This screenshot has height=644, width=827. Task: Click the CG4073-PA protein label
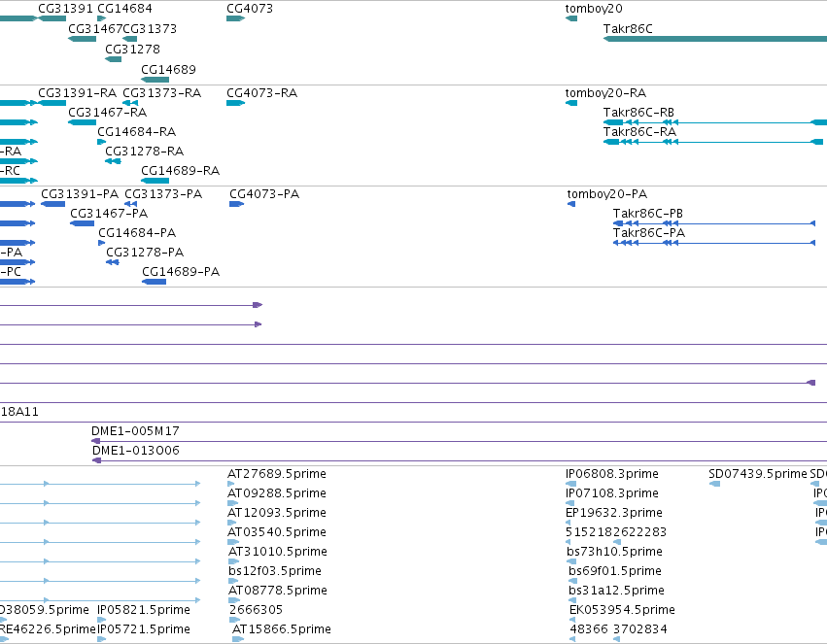(x=264, y=194)
